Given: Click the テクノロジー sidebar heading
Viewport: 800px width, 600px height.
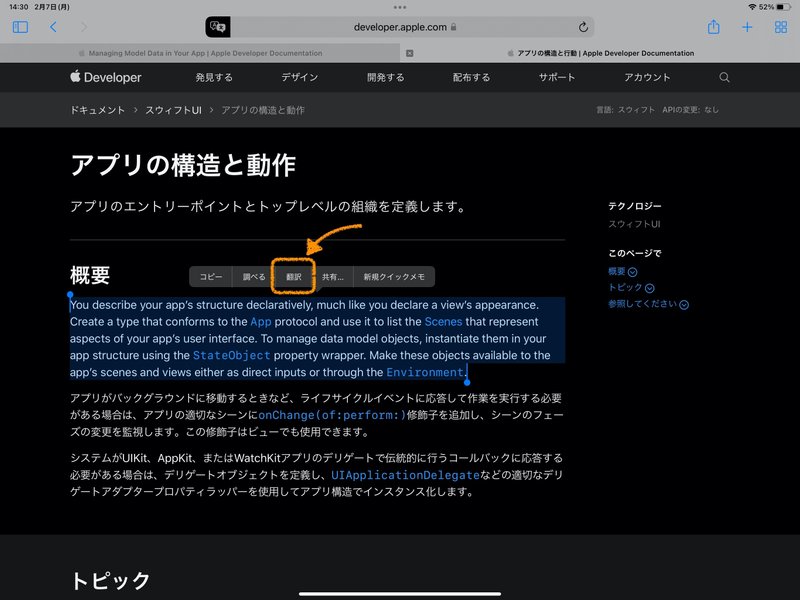Looking at the screenshot, I should pyautogui.click(x=635, y=206).
